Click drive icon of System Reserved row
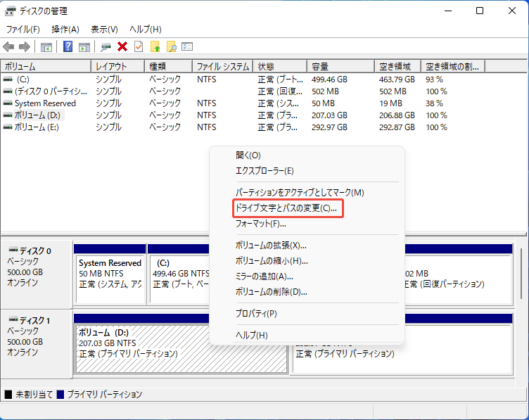The width and height of the screenshot is (529, 420). pos(8,103)
